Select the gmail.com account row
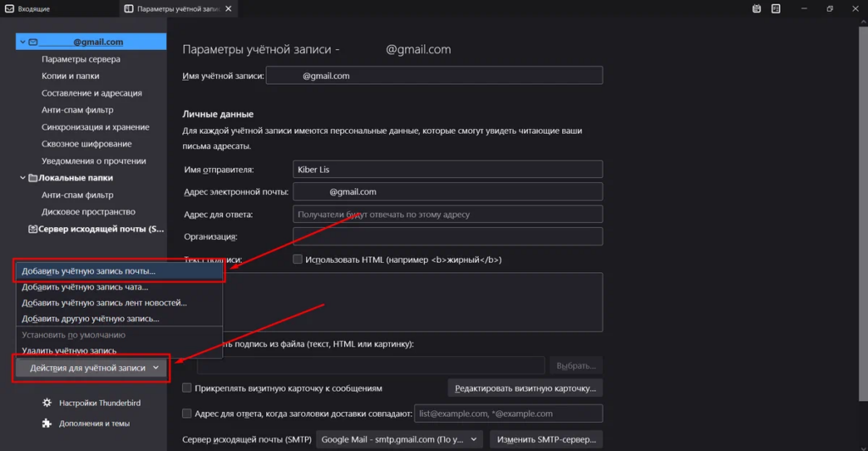868x451 pixels. click(92, 42)
